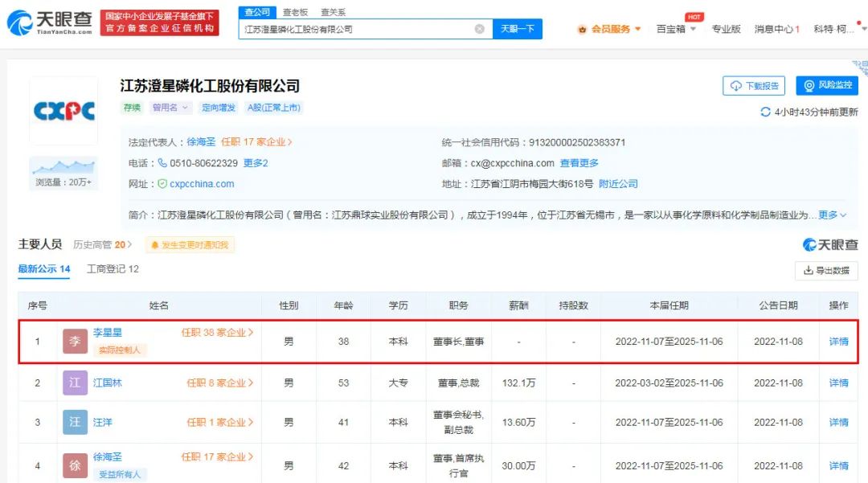Open 详情 for 汪洋 row
Screen dimensions: 868x483
point(838,422)
